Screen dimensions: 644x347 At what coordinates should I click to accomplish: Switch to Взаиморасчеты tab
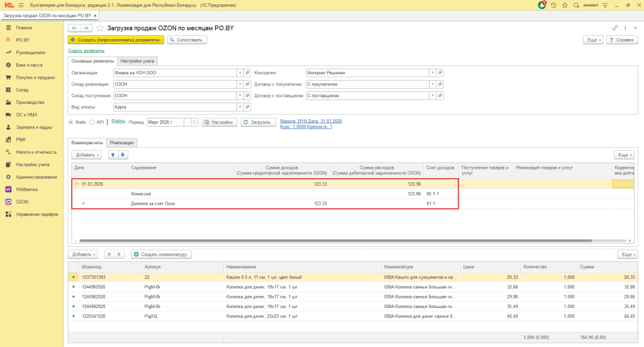[87, 143]
